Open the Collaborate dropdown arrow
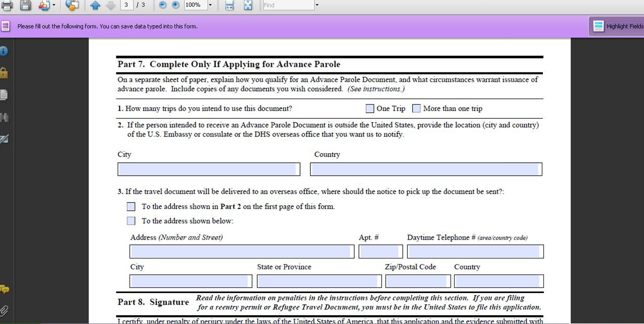The width and height of the screenshot is (644, 324). (x=54, y=5)
